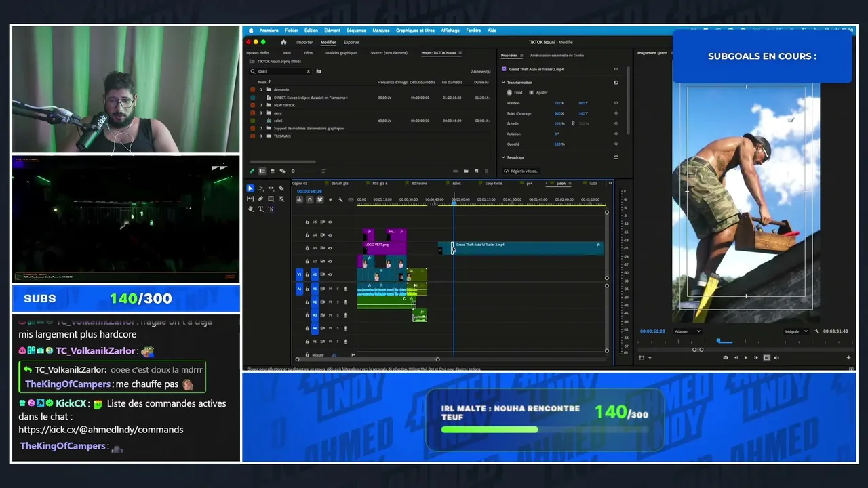Mute audio track A1
Screen dimensions: 868x488
point(330,289)
